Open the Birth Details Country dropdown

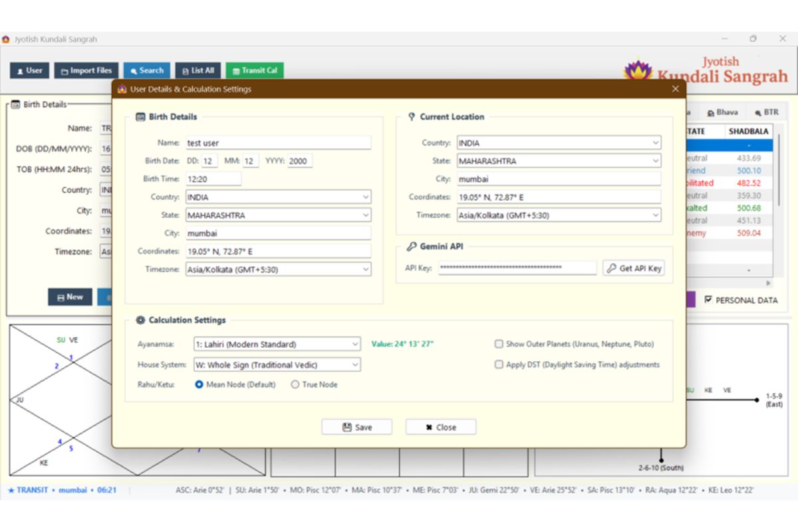(278, 197)
